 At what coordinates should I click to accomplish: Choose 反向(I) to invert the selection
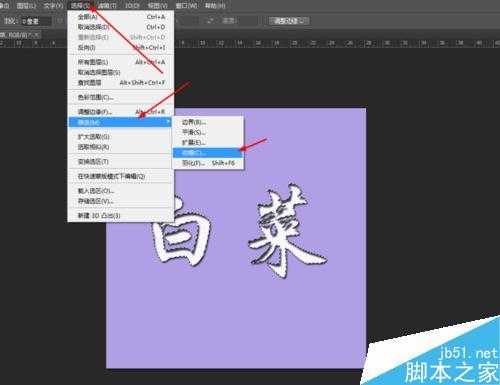pyautogui.click(x=121, y=48)
